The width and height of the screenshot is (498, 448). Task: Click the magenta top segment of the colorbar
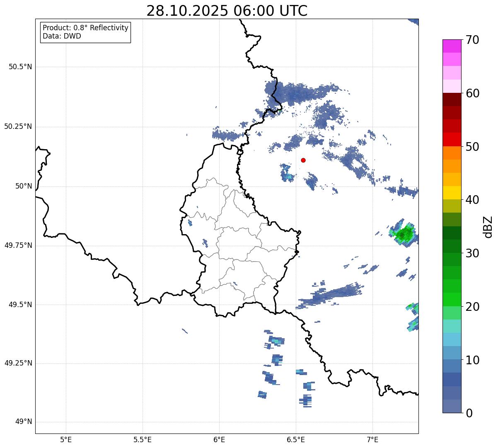(x=452, y=46)
